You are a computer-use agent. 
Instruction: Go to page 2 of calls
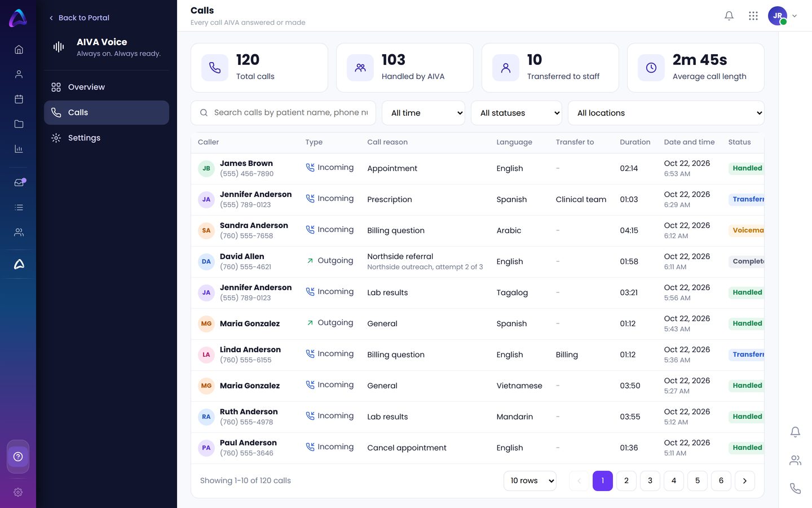[626, 481]
